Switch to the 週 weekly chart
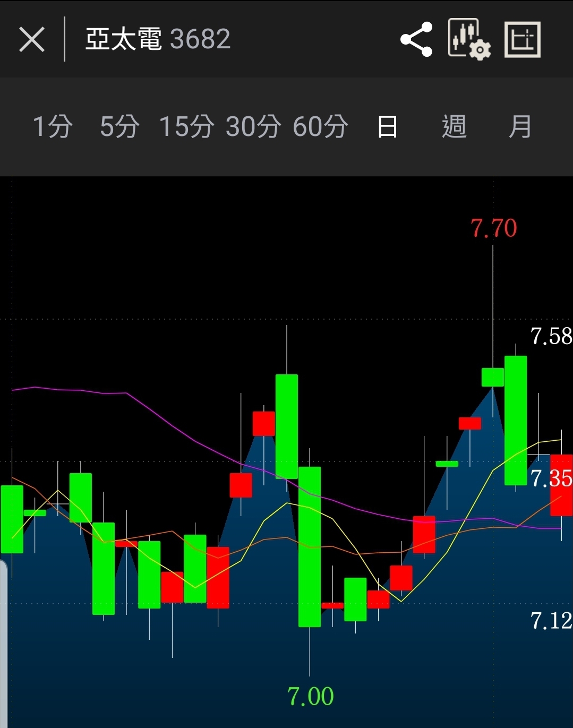The height and width of the screenshot is (728, 573). coord(454,127)
